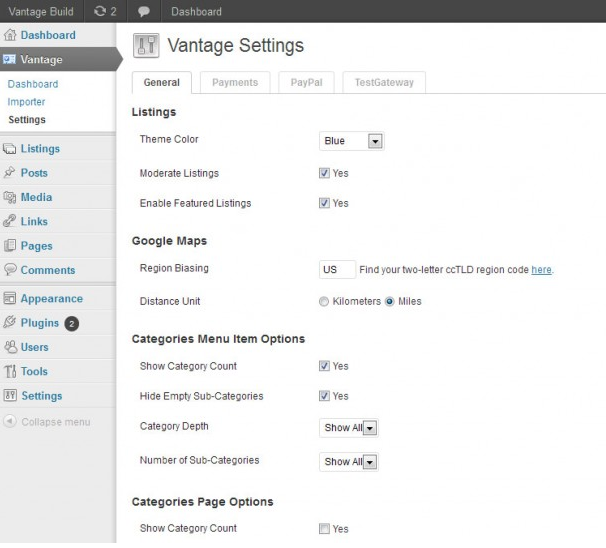Open the Vantage Build site menu
This screenshot has width=606, height=548.
point(41,12)
